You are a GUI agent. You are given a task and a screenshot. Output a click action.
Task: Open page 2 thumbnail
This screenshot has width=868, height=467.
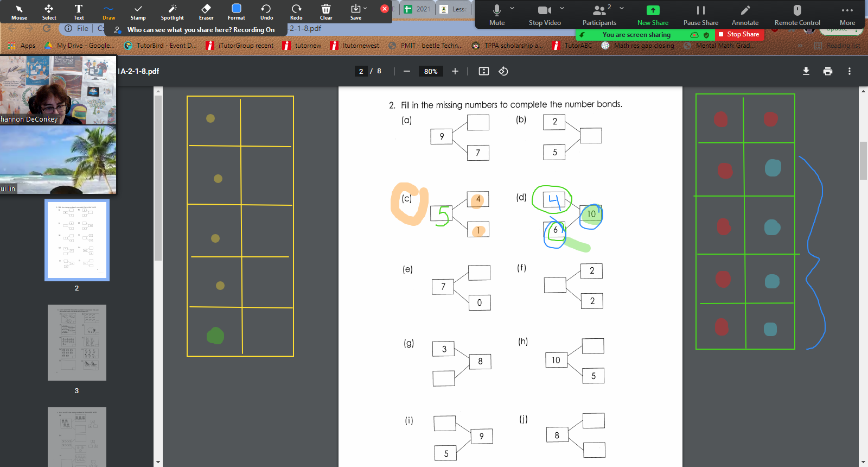tap(77, 239)
